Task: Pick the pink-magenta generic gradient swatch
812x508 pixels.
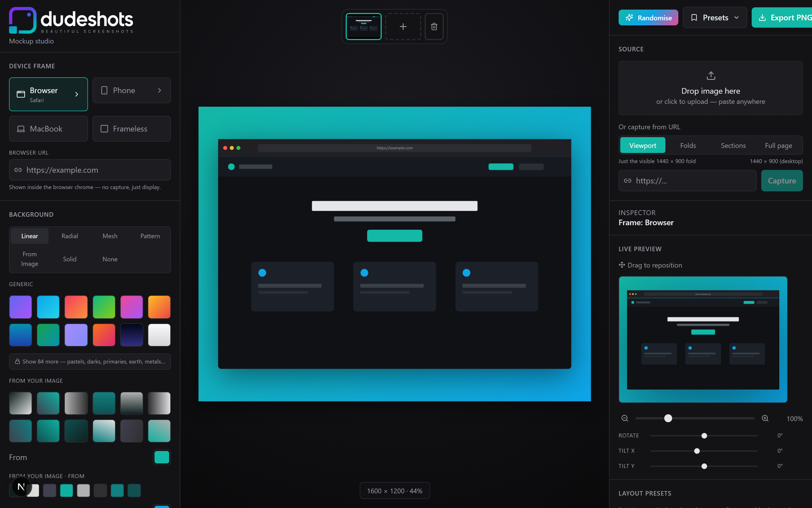Action: click(132, 307)
